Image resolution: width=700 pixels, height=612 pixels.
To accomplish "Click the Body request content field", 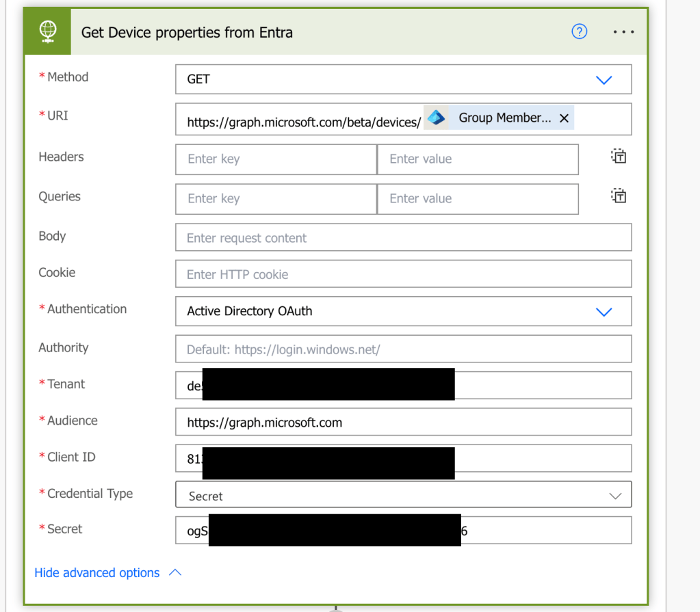I will (x=403, y=238).
